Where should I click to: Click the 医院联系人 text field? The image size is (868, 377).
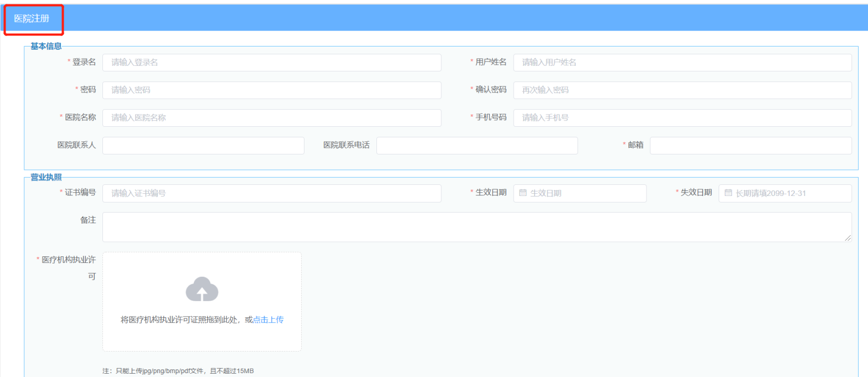[203, 146]
